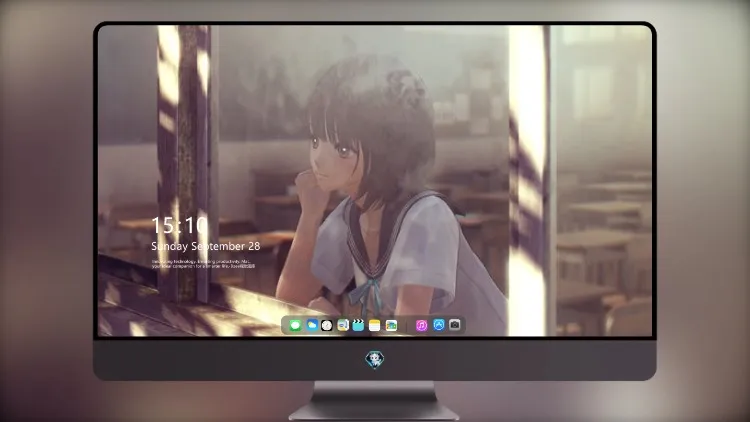750x422 pixels.
Task: Open the pink iTunes music app
Action: click(x=421, y=325)
